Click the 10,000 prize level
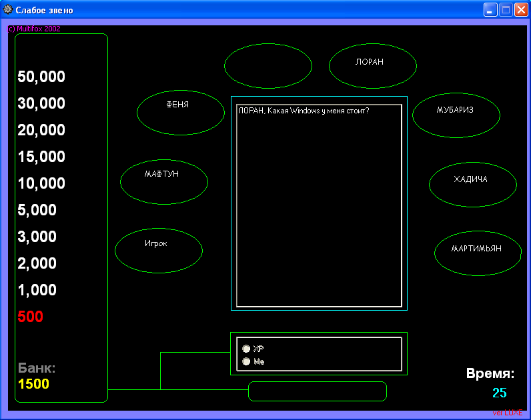Viewport: 531px width, 420px height. 41,183
